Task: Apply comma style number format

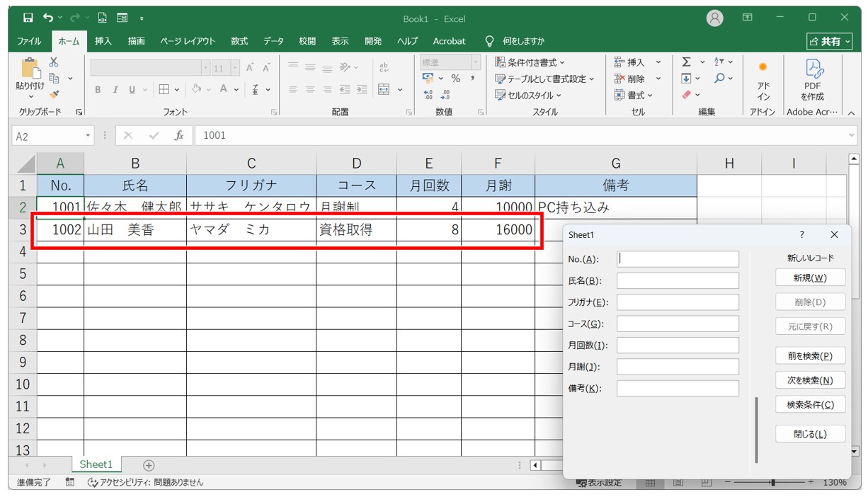Action: (472, 79)
